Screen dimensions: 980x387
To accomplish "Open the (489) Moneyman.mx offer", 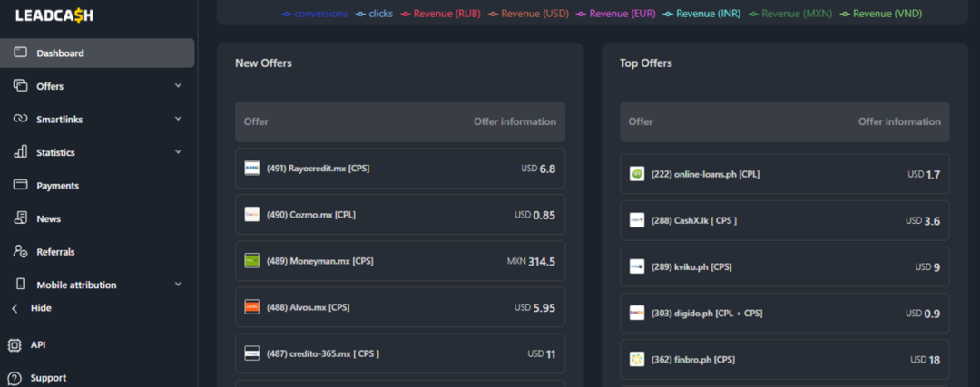I will (x=319, y=261).
